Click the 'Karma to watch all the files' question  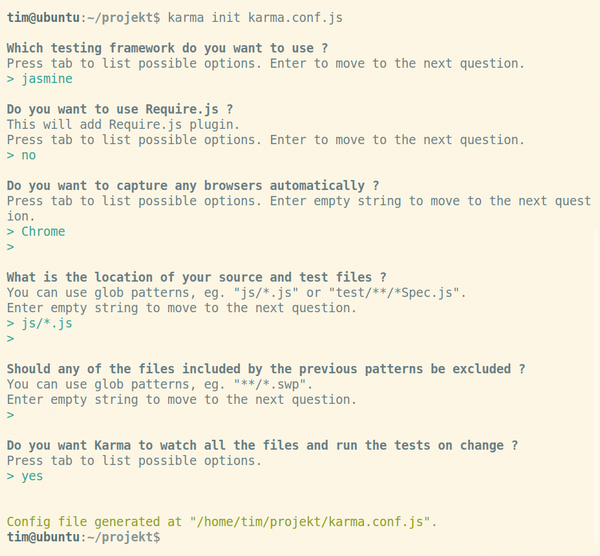pyautogui.click(x=262, y=445)
